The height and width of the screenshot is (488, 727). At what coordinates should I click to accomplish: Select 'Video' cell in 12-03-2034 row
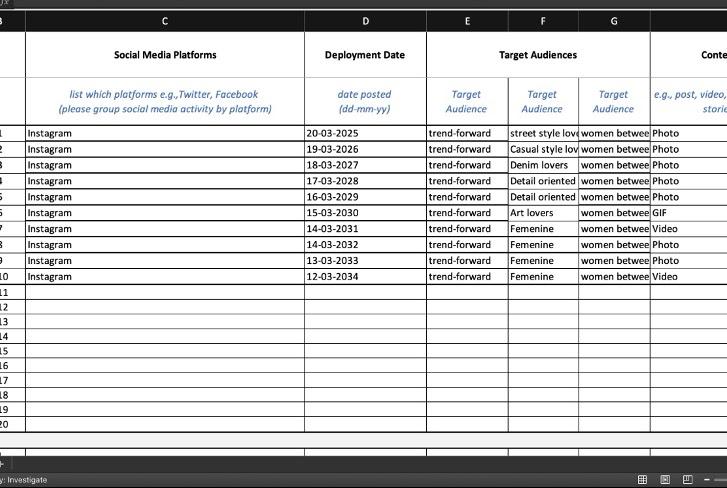click(x=689, y=277)
